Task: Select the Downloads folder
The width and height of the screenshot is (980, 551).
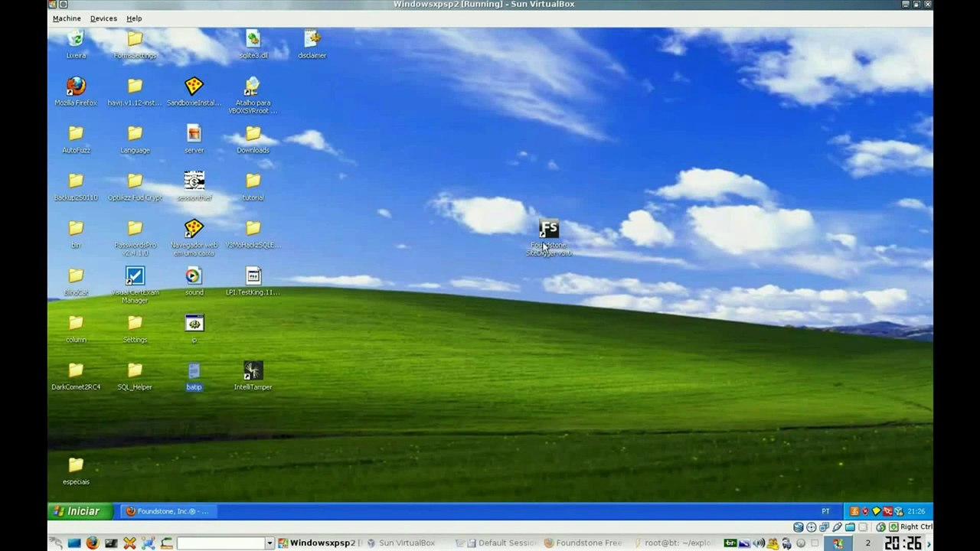Action: point(253,139)
